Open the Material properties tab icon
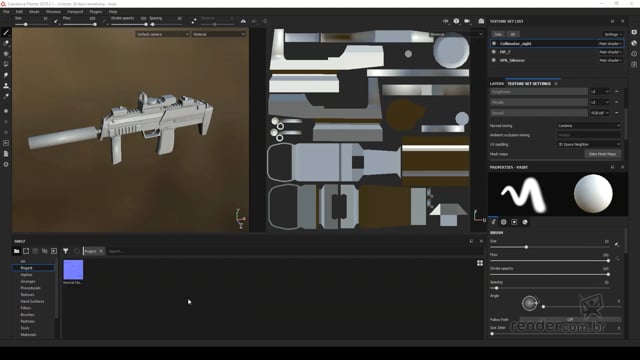Screen dimensions: 640x360 525,222
